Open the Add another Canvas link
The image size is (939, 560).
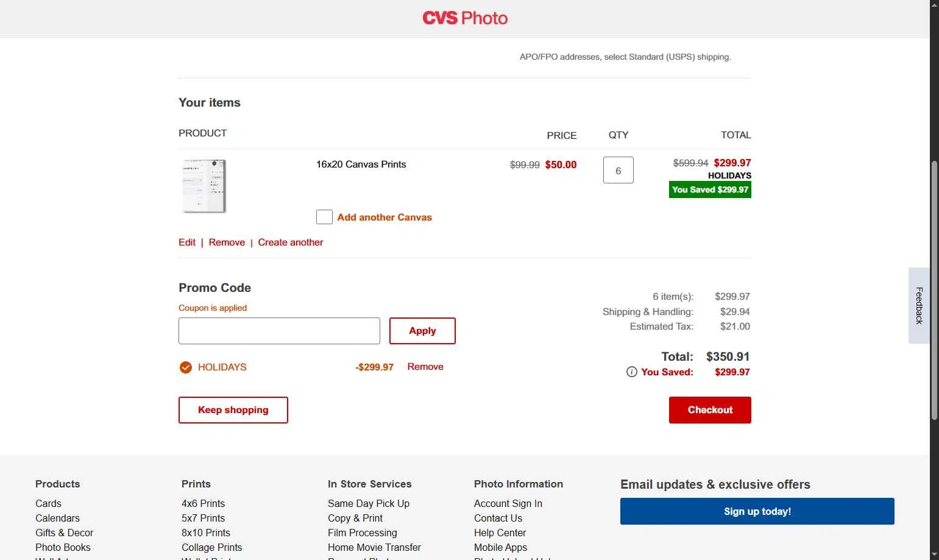tap(384, 218)
